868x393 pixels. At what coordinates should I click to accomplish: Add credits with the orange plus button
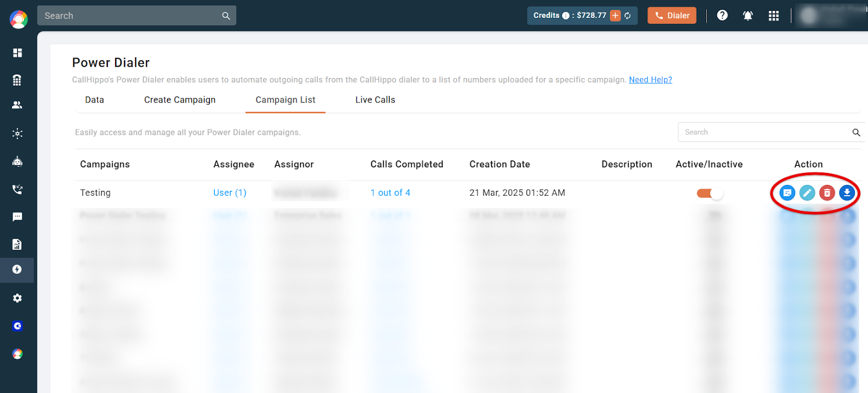[x=615, y=16]
